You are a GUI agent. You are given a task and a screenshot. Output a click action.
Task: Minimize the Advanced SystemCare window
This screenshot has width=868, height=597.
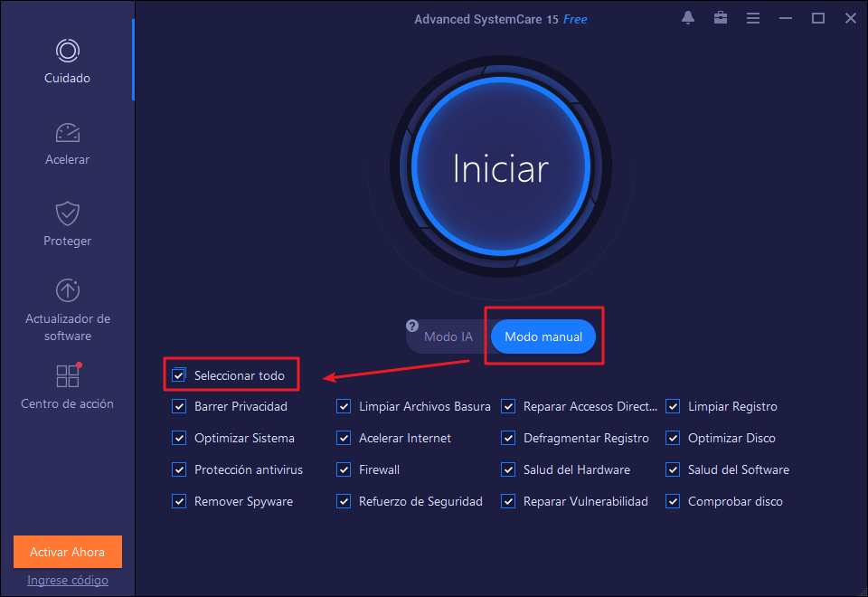[x=786, y=18]
